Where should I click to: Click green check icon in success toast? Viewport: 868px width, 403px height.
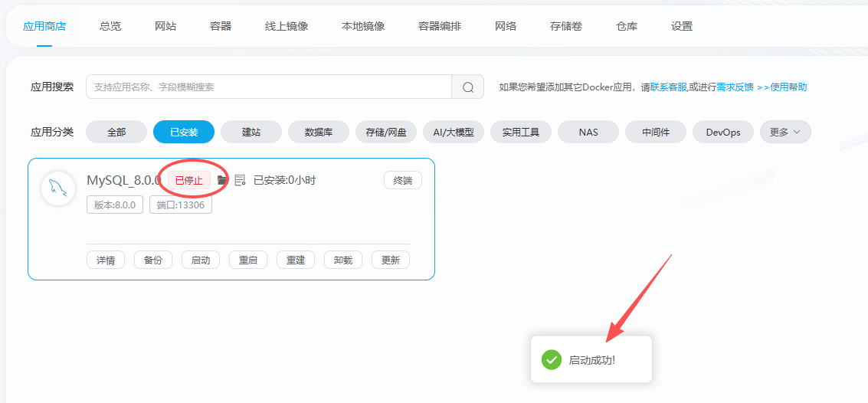pos(551,360)
